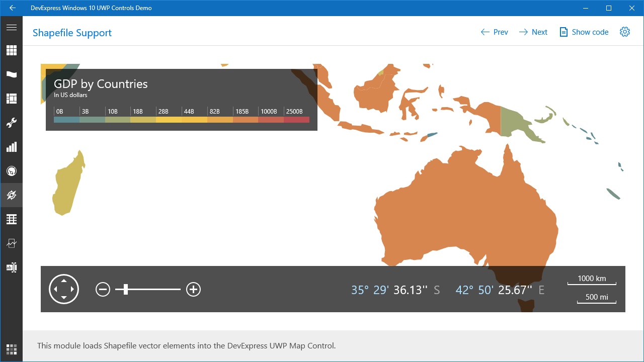Click the longitude 42° 50' 25.67'' E readout
This screenshot has height=362, width=644.
pyautogui.click(x=500, y=290)
